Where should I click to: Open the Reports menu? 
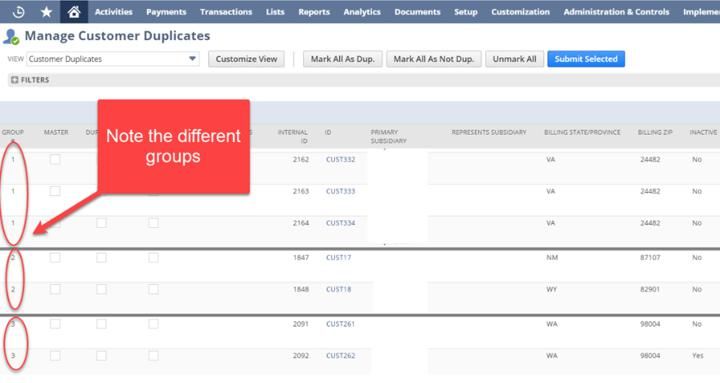[314, 11]
